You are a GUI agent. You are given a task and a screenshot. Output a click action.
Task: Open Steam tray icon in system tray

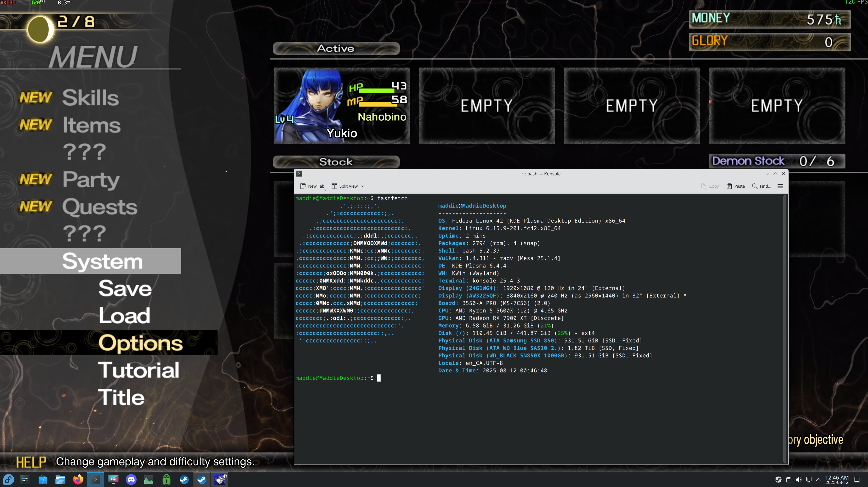point(778,480)
